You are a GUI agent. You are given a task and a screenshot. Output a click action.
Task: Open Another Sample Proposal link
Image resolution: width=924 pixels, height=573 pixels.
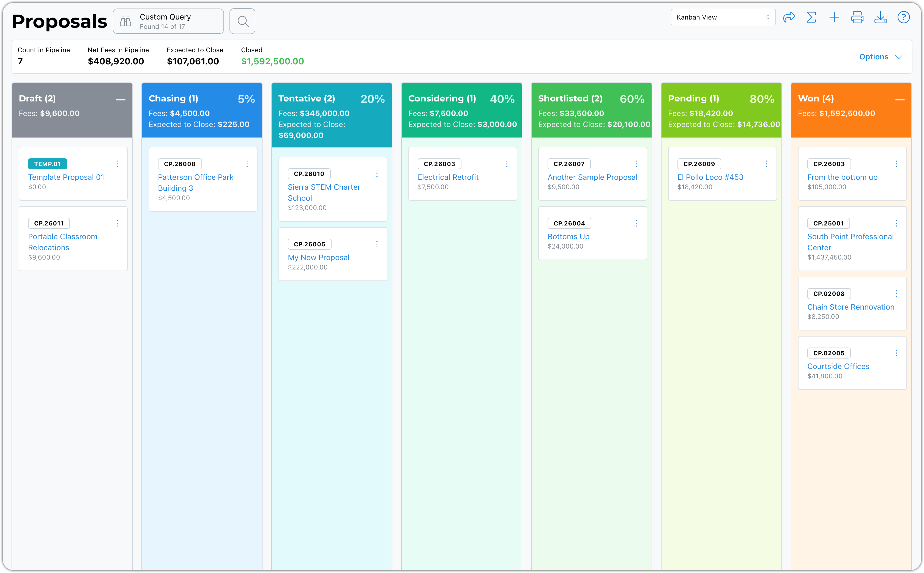592,177
